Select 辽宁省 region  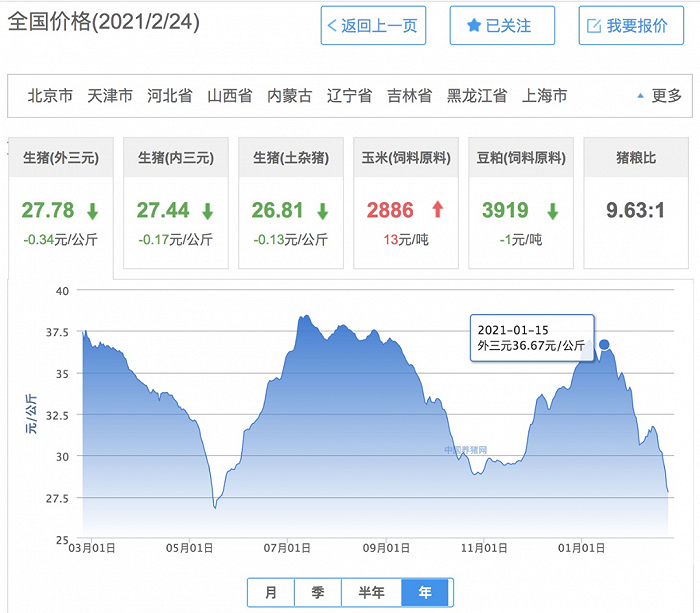click(x=350, y=96)
